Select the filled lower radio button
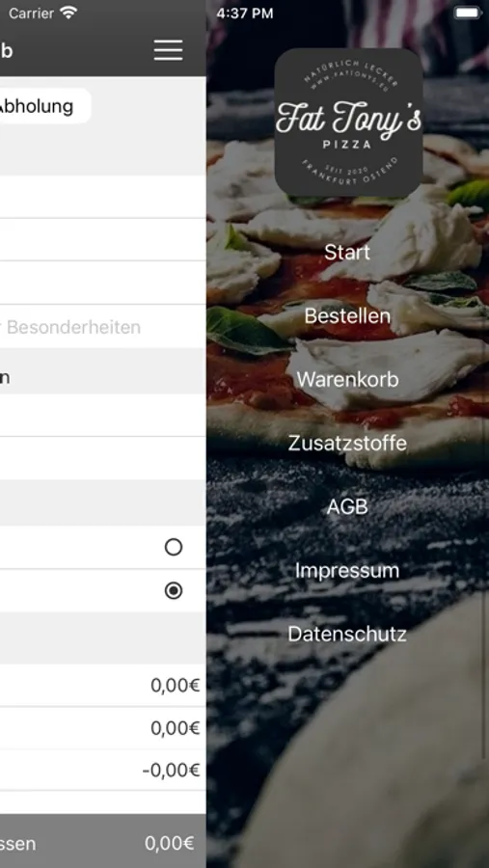This screenshot has width=489, height=868. [x=174, y=590]
